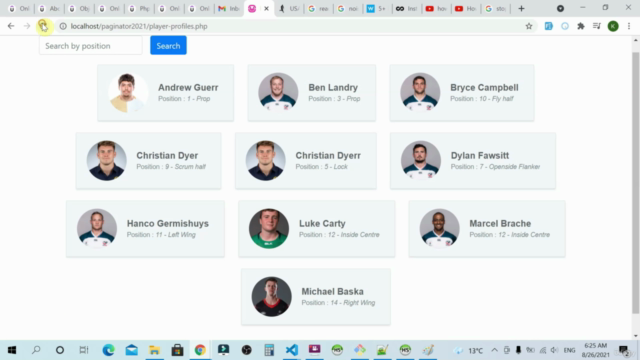This screenshot has width=640, height=360.
Task: Click the name 'Christian Dyerr'
Action: point(328,156)
